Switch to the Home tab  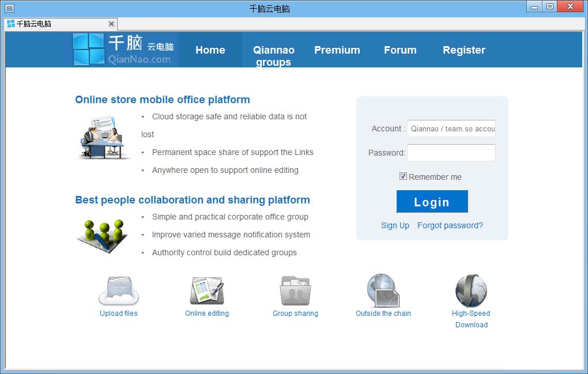(210, 50)
